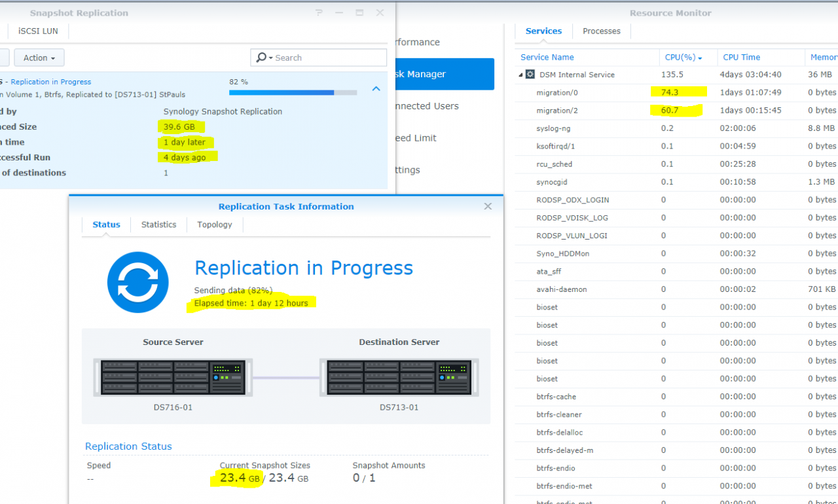Image resolution: width=838 pixels, height=504 pixels.
Task: Open the Action dropdown
Action: pyautogui.click(x=39, y=58)
